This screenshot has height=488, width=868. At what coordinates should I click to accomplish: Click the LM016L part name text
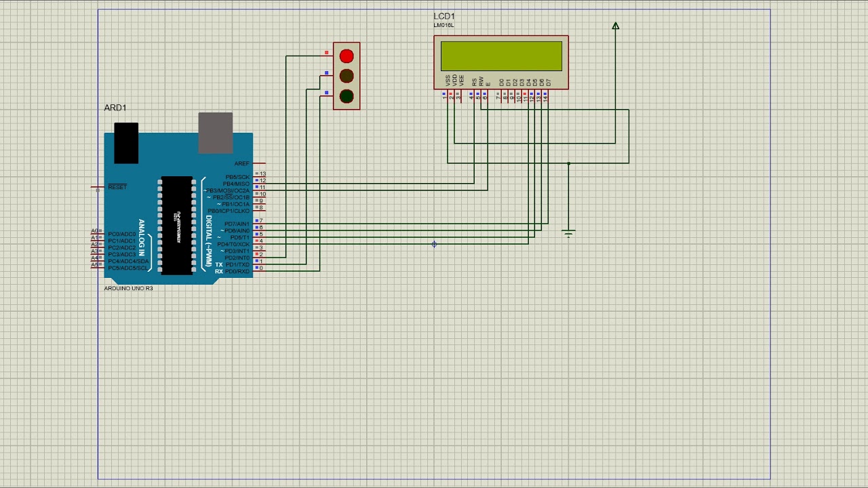point(443,25)
